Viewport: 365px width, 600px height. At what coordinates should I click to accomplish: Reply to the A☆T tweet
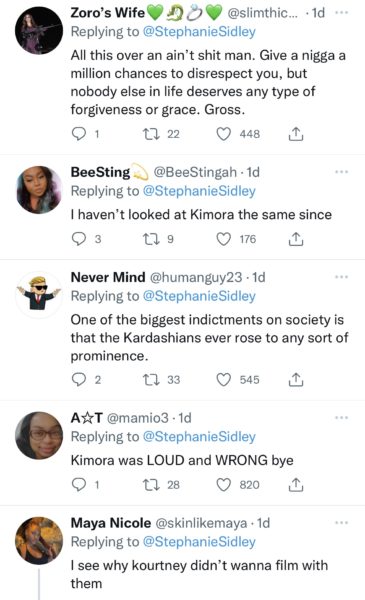(x=79, y=485)
